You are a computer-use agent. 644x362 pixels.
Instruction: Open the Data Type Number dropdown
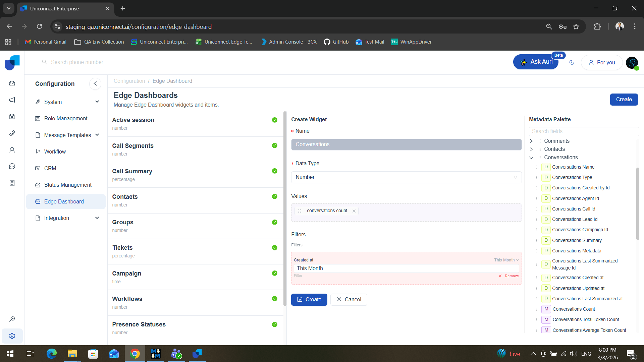tap(406, 177)
